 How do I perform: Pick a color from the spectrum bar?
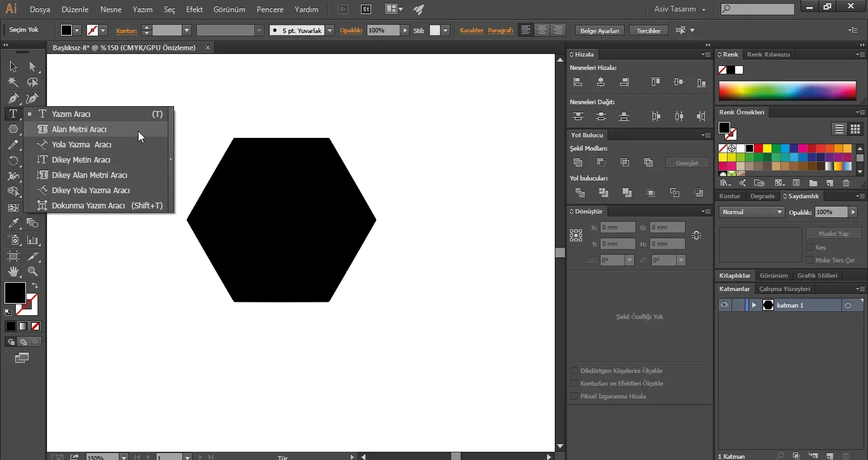pos(787,91)
